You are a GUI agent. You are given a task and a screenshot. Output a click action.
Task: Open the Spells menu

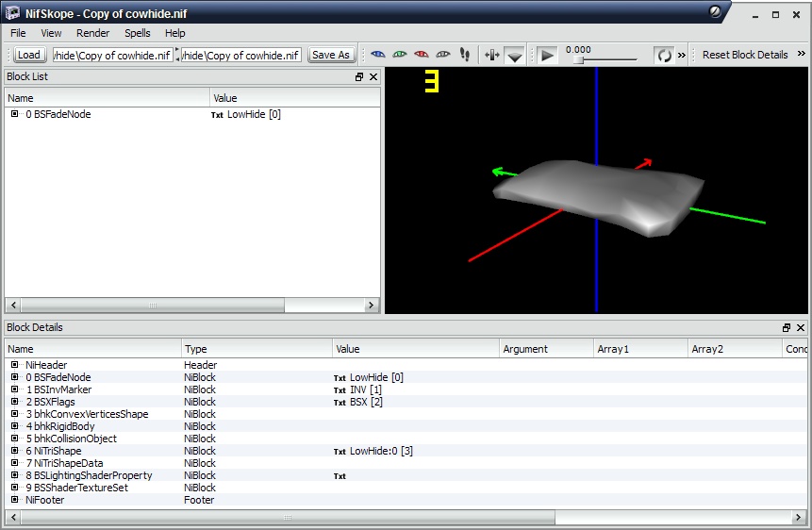pyautogui.click(x=138, y=33)
